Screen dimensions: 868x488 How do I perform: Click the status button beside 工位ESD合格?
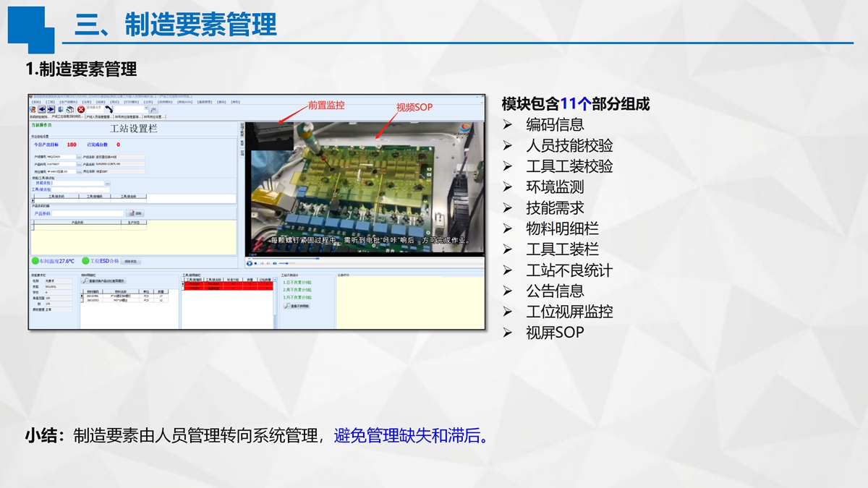point(131,261)
